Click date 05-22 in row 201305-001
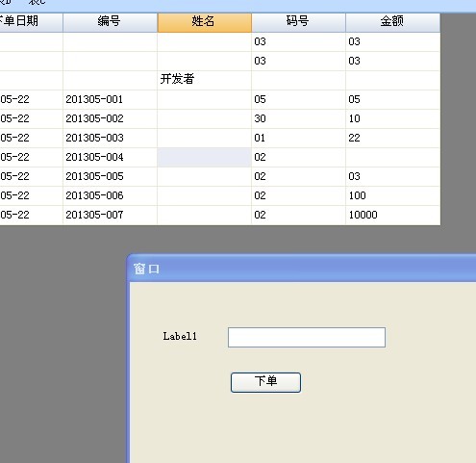 (x=31, y=99)
